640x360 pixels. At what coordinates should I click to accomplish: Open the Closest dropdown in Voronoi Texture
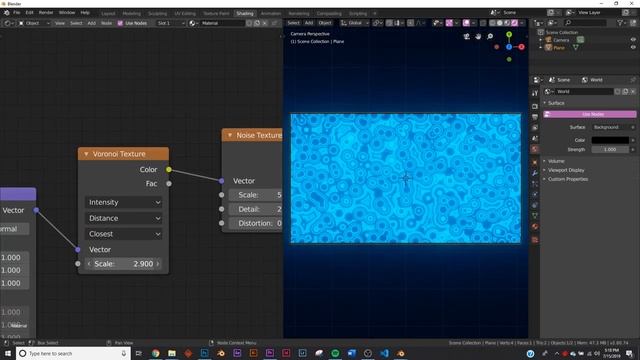click(x=123, y=234)
